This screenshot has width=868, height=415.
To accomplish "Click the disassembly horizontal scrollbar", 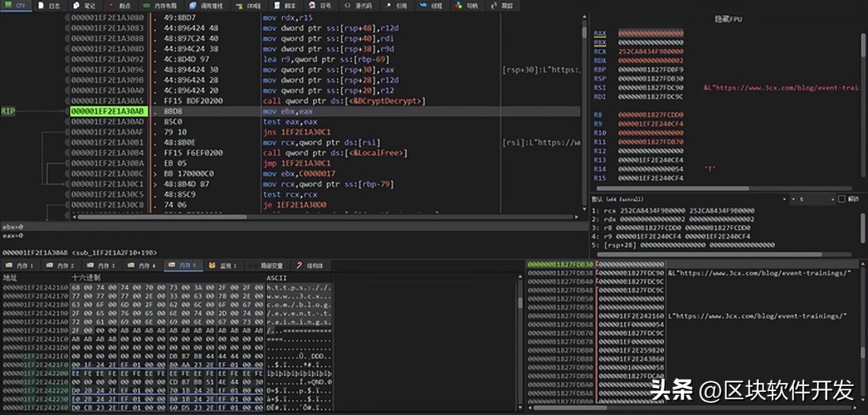I will 189,217.
